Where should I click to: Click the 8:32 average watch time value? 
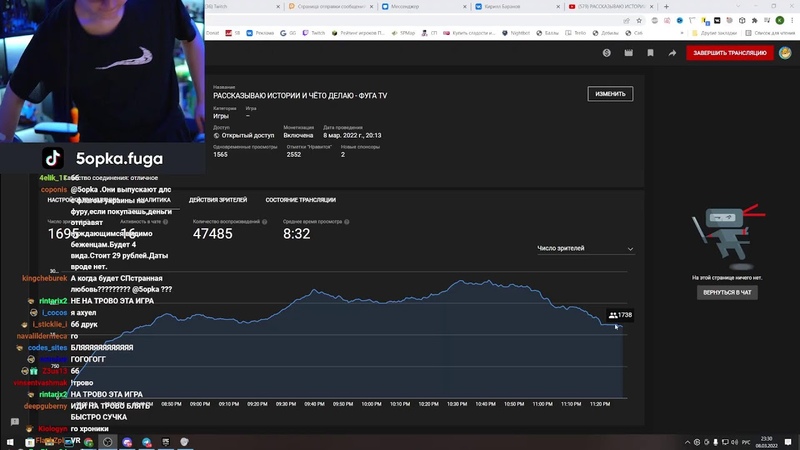296,234
